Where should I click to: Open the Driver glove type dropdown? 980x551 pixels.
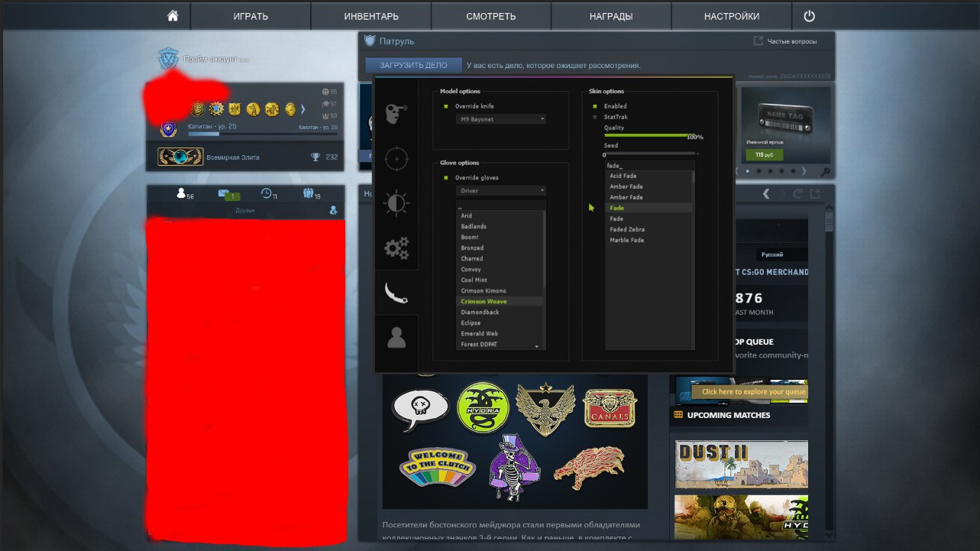tap(501, 190)
